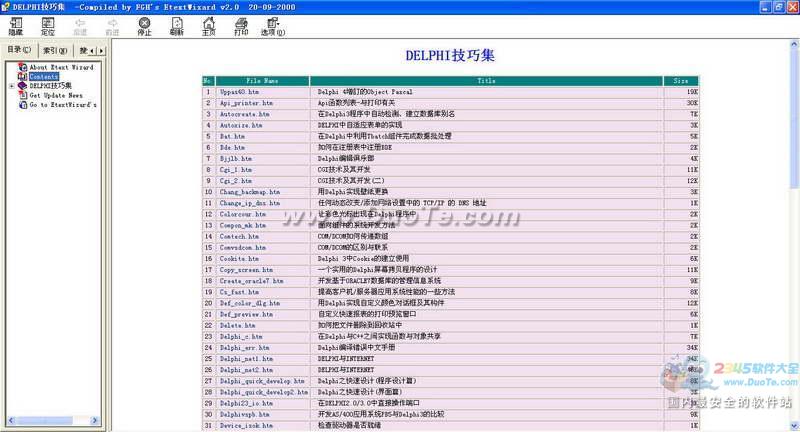Open the Change_ip_dns.htm file link
Viewport: 800px width, 432px height.
(x=249, y=203)
